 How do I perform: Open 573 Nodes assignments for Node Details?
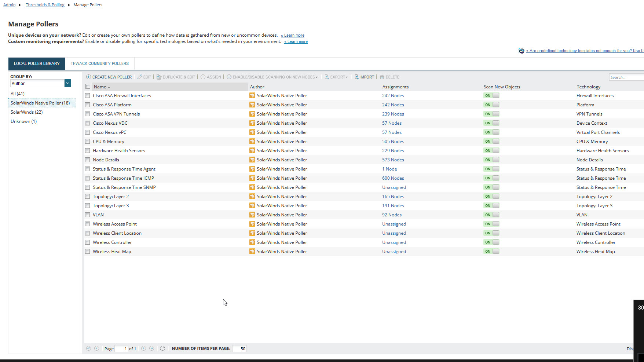[393, 160]
